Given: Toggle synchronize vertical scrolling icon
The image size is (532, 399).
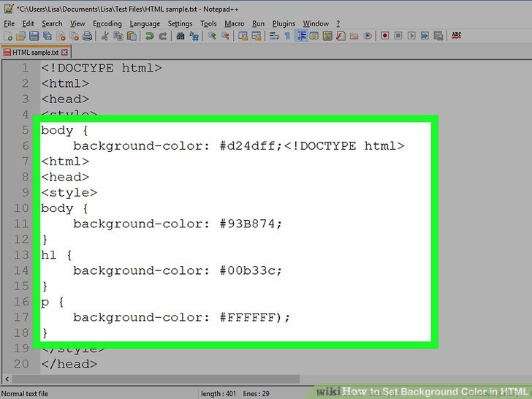Looking at the screenshot, I should coord(243,36).
